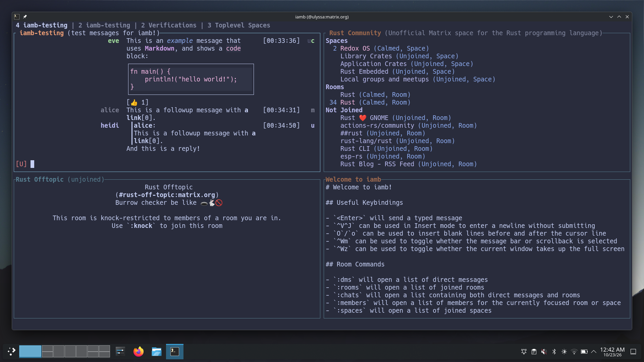Click the thumbs-up reaction under eve's message
The width and height of the screenshot is (644, 362).
pyautogui.click(x=138, y=102)
